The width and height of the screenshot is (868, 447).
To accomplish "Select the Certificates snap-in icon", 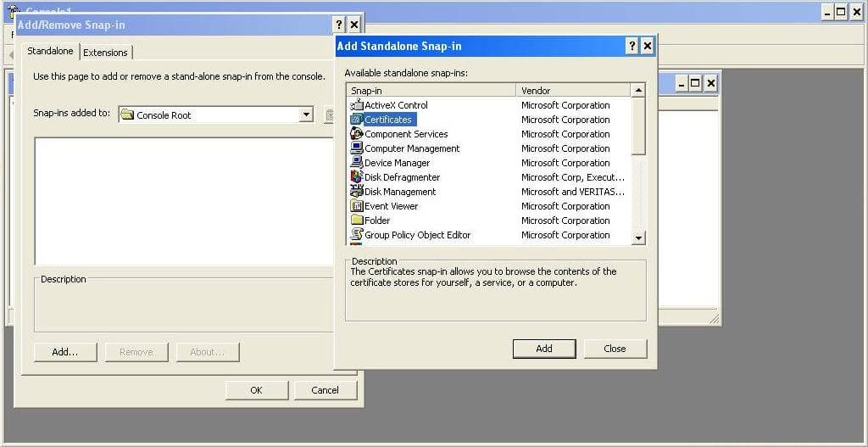I will tap(357, 120).
